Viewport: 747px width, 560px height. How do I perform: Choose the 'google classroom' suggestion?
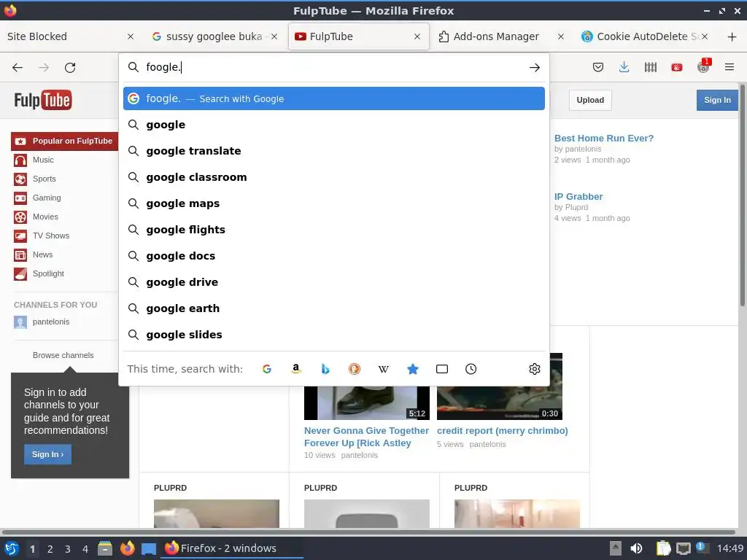[334, 177]
